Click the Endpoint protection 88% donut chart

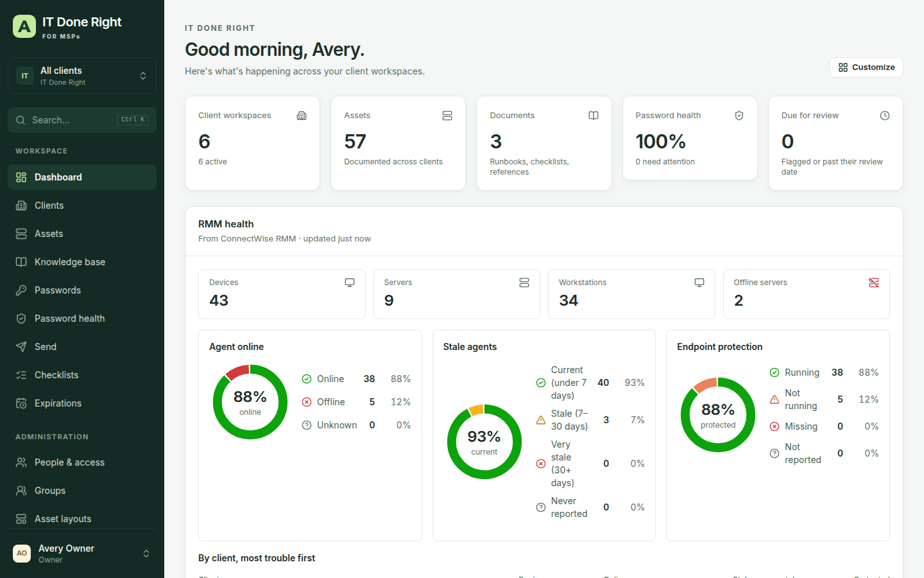[718, 415]
